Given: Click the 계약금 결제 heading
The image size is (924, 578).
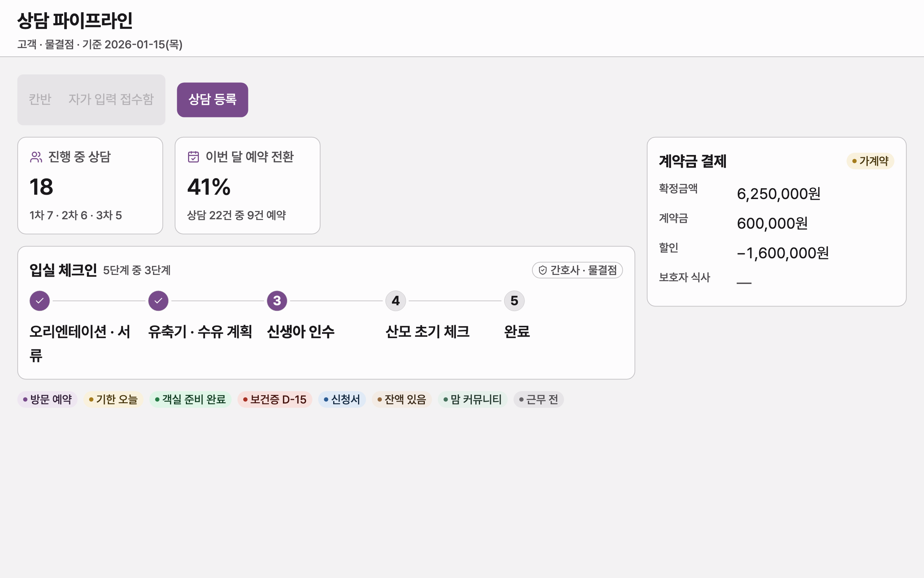Looking at the screenshot, I should 693,161.
